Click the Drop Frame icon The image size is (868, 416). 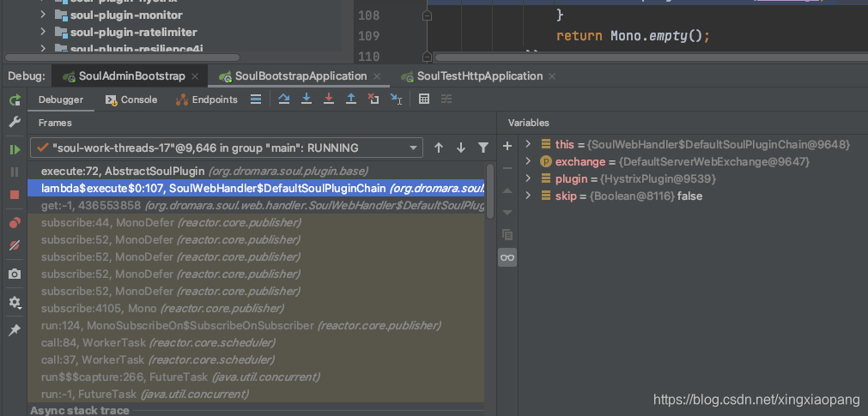click(373, 99)
